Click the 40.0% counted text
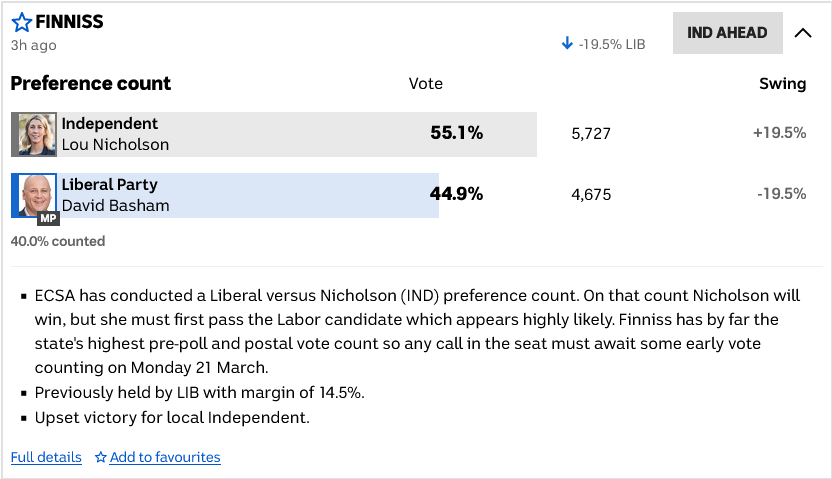 (58, 241)
